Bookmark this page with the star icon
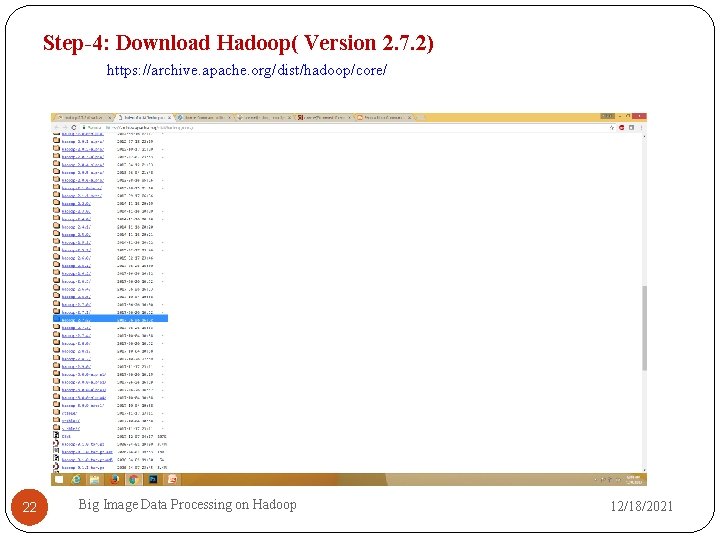 click(x=612, y=128)
